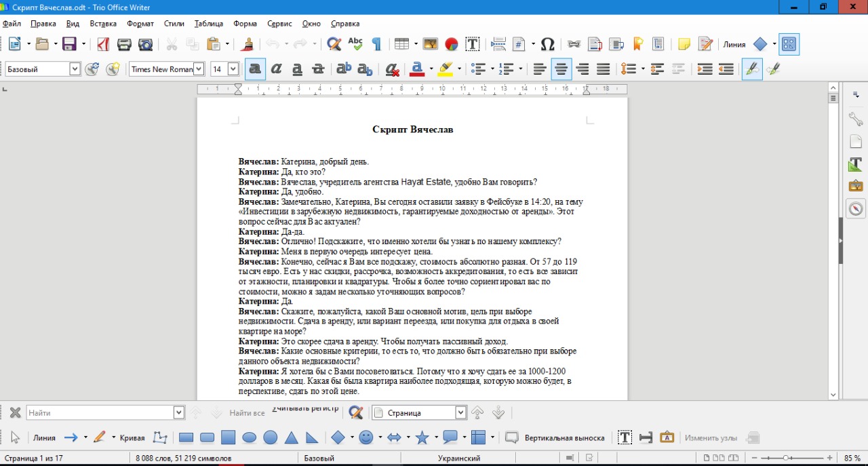This screenshot has height=466, width=868.
Task: Open the font size 14 dropdown
Action: click(x=233, y=69)
